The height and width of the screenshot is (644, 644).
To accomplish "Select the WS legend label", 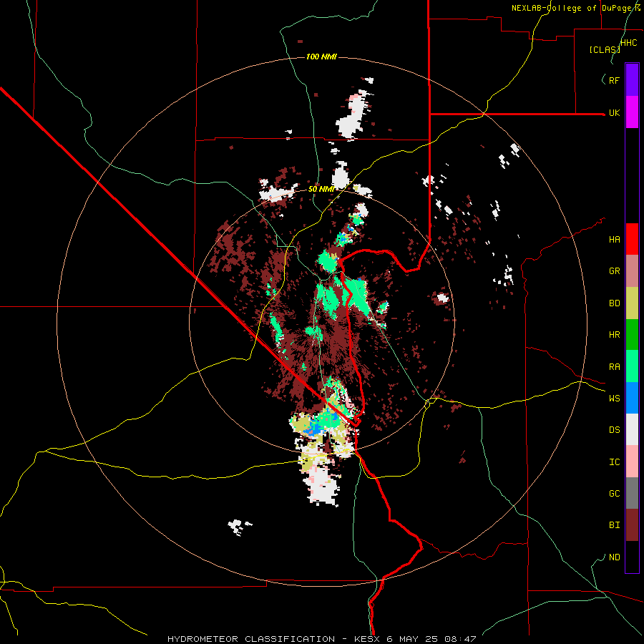I will [x=614, y=399].
